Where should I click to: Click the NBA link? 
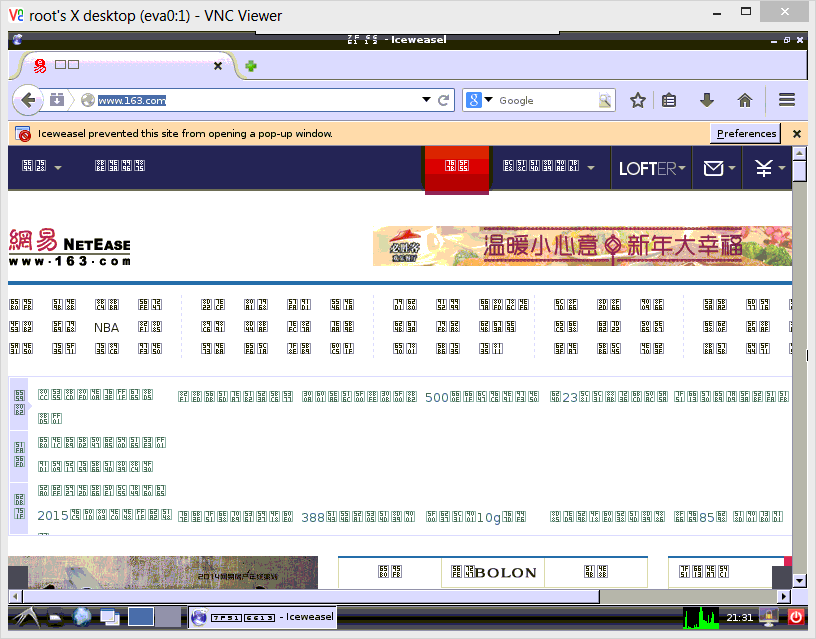pyautogui.click(x=106, y=327)
